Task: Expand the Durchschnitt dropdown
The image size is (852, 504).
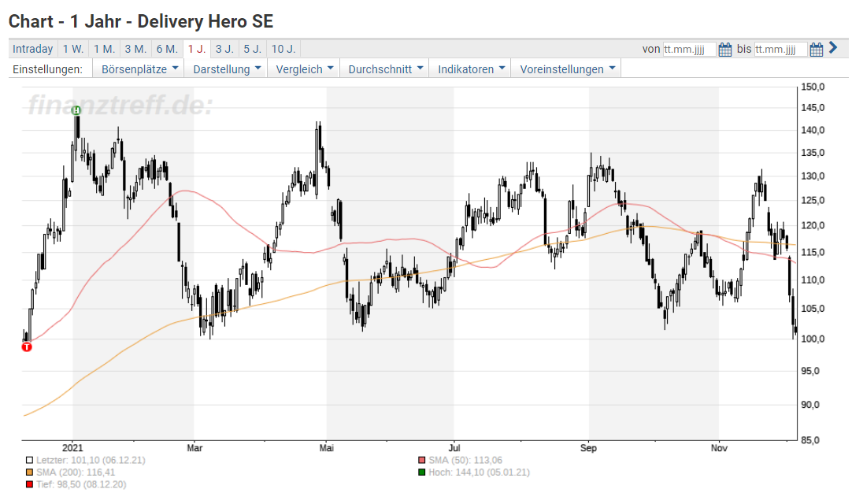Action: 385,69
